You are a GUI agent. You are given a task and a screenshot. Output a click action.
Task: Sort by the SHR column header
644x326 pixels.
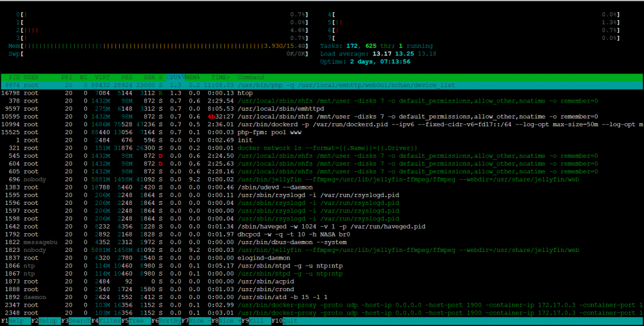[x=149, y=77]
